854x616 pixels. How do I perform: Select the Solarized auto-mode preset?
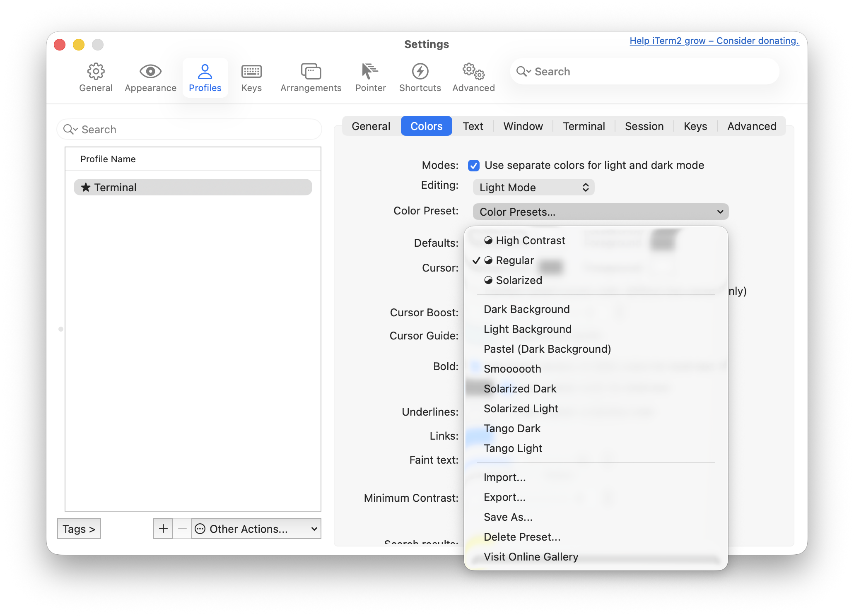pos(519,280)
